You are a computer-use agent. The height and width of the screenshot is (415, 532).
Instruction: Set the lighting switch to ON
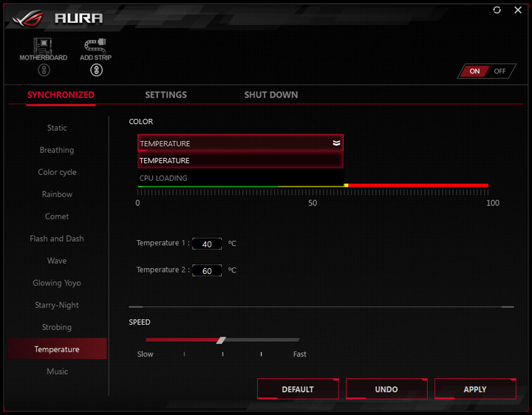(474, 71)
